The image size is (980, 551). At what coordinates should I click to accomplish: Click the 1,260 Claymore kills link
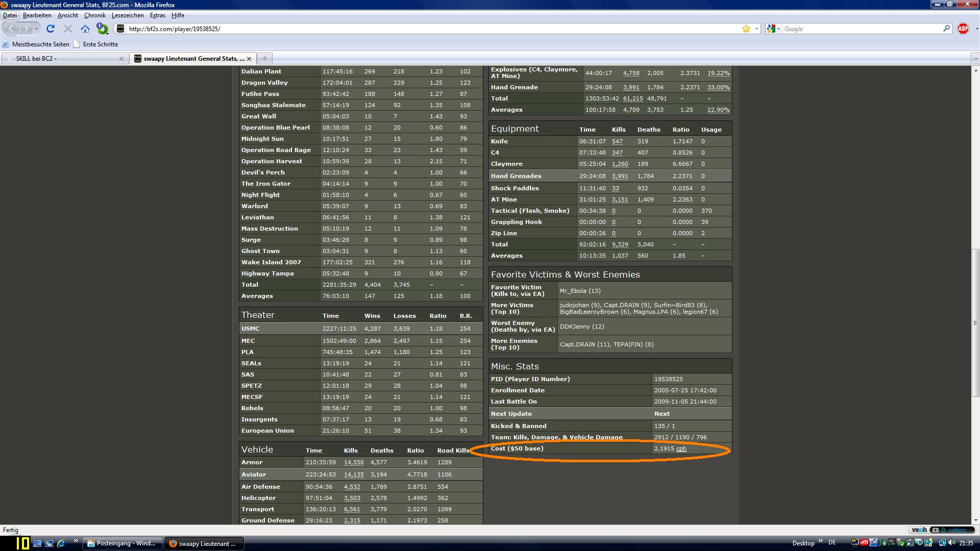coord(620,164)
